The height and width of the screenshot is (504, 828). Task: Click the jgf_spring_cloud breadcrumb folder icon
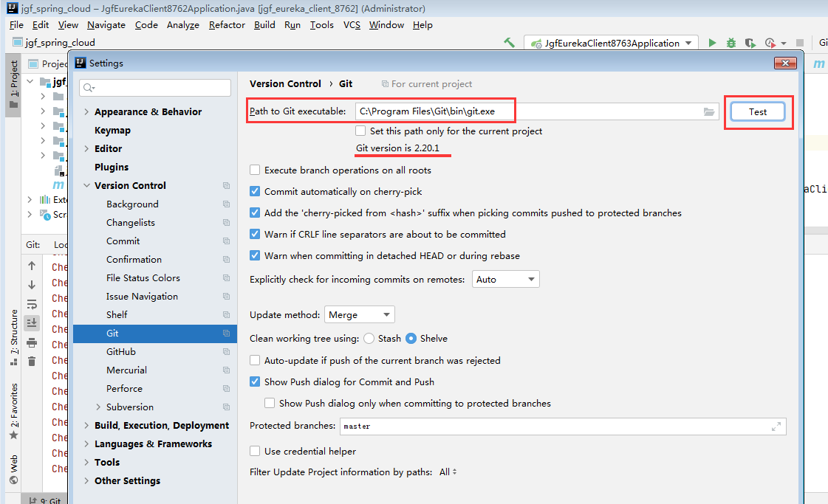[18, 42]
